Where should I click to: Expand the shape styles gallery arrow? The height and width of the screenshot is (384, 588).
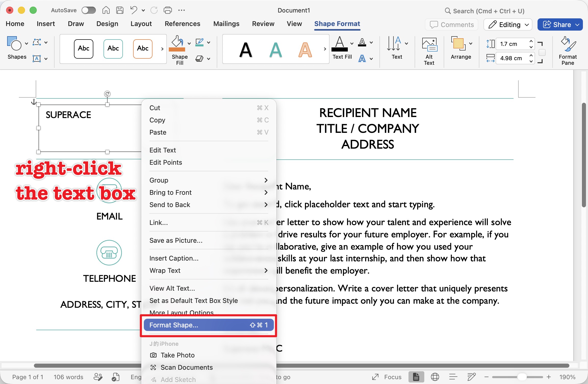(x=162, y=49)
